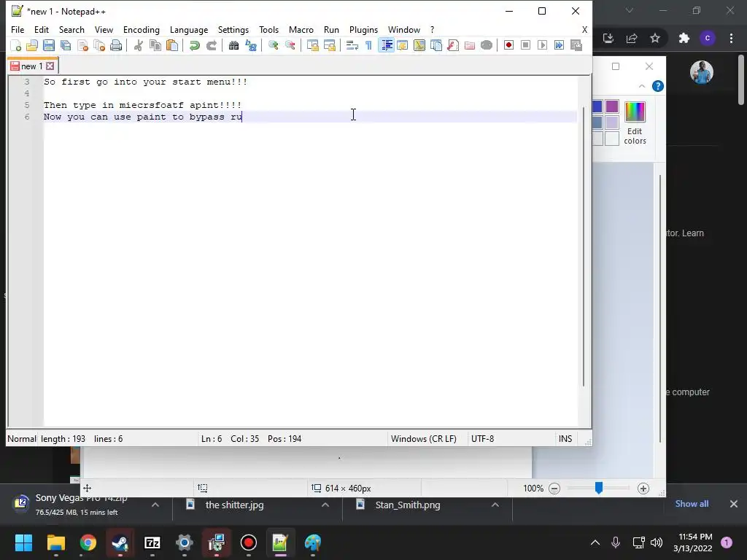
Task: Toggle Show All Characters pilcrow icon
Action: tap(368, 45)
